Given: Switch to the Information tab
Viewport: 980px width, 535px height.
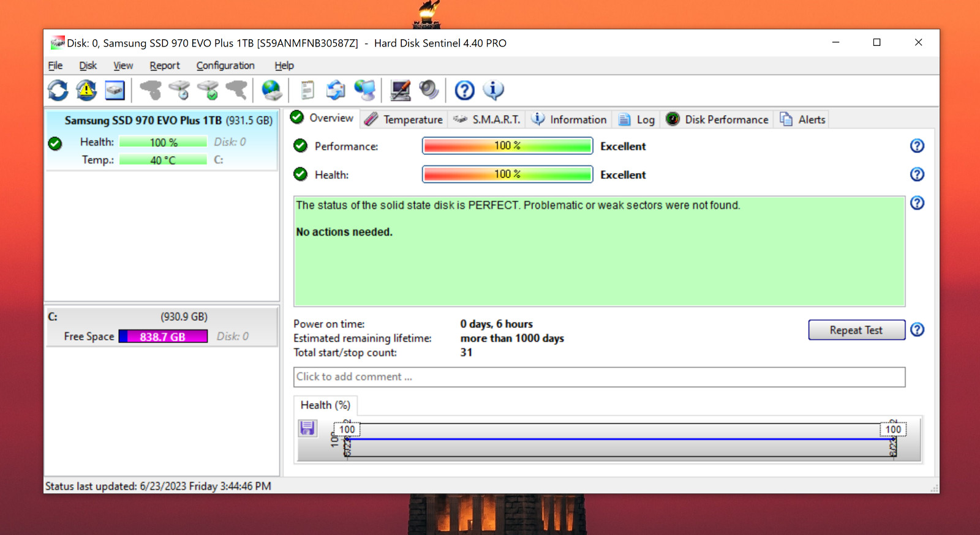Looking at the screenshot, I should (570, 119).
